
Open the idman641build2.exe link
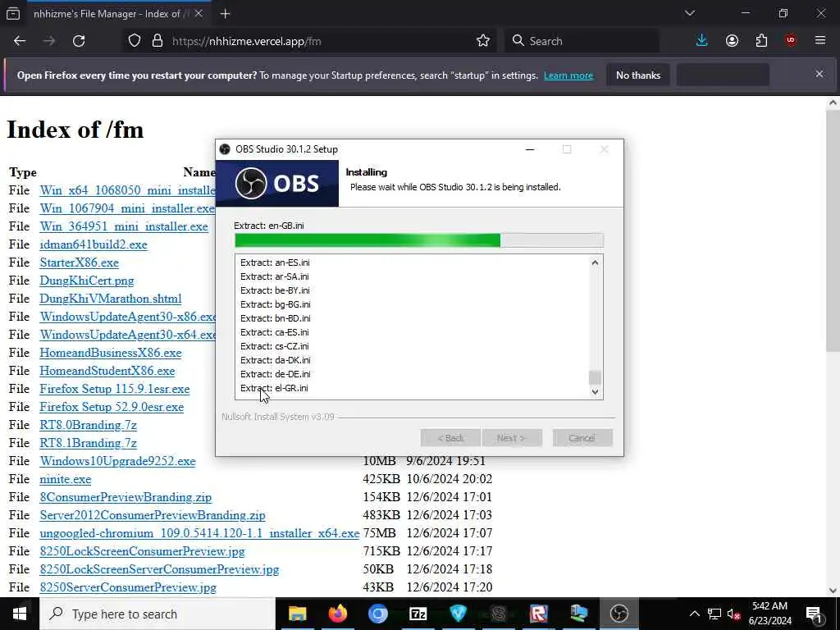(94, 244)
